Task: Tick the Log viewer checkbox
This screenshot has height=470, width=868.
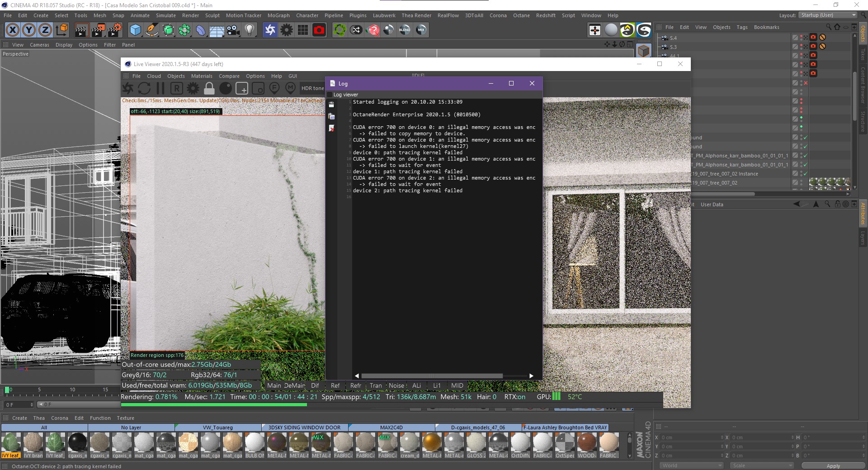Action: click(330, 95)
